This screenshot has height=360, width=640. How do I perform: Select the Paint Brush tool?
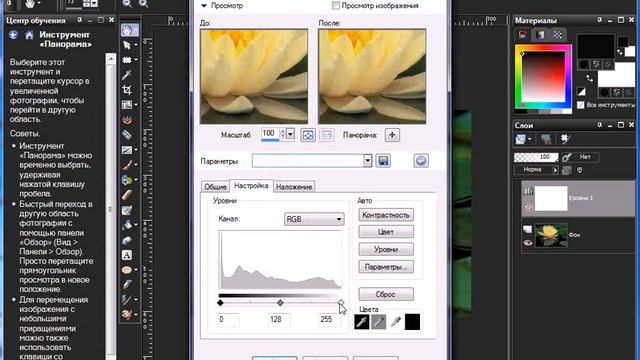pyautogui.click(x=127, y=165)
